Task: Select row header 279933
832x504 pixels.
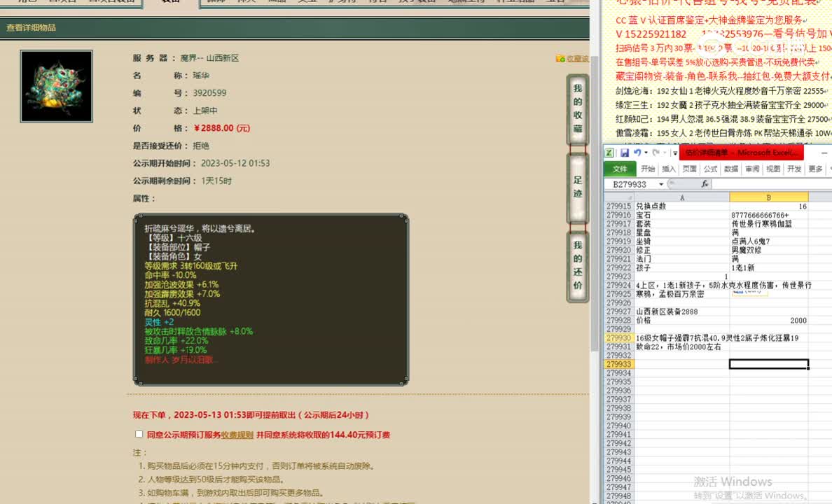Action: coord(618,364)
